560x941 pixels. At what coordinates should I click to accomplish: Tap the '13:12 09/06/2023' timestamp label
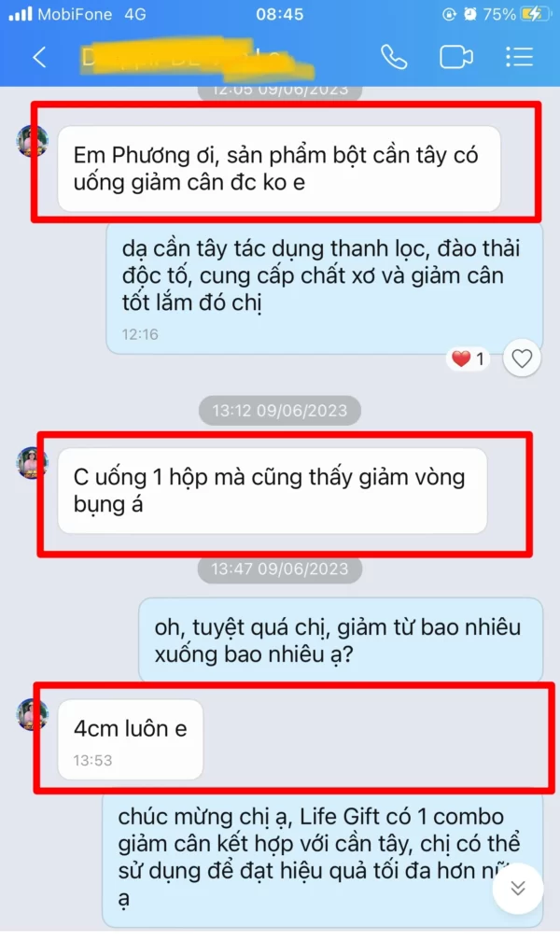pos(280,411)
